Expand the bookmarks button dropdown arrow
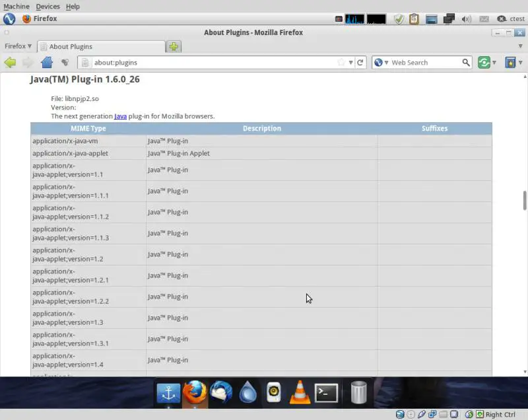The height and width of the screenshot is (420, 528). click(x=521, y=62)
